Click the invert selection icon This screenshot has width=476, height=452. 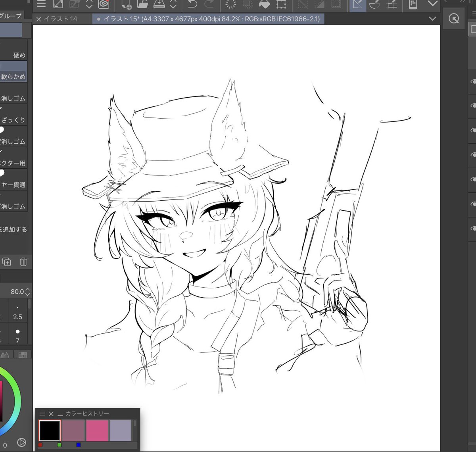point(320,4)
